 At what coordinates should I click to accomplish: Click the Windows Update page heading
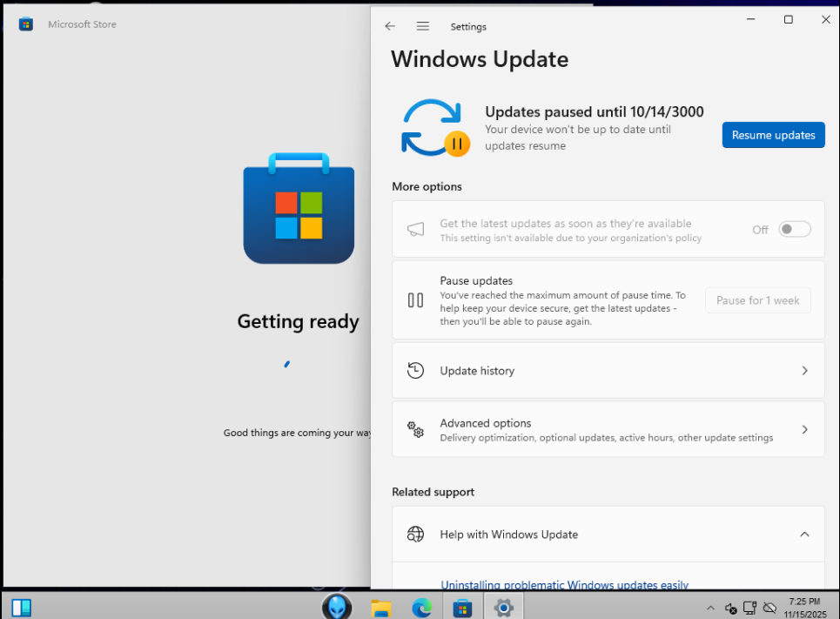tap(480, 59)
